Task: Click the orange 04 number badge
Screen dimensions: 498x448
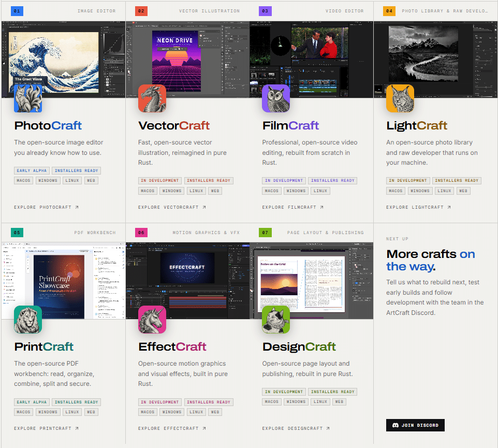Action: click(x=389, y=11)
